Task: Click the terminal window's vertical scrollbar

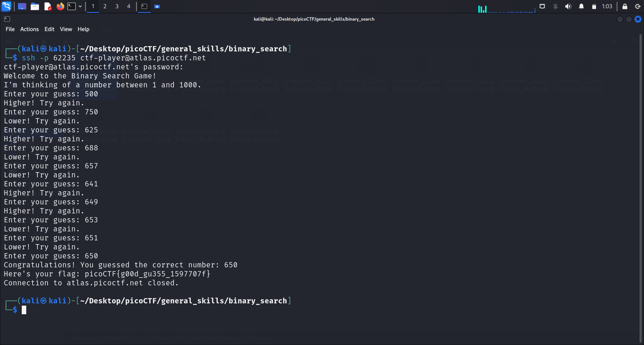Action: coord(641,187)
